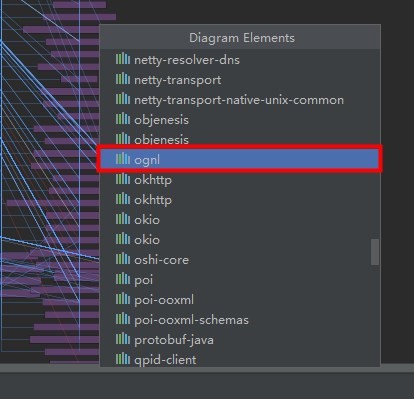Choose netty-transport-native-unix-common from the list
The width and height of the screenshot is (414, 399).
240,100
